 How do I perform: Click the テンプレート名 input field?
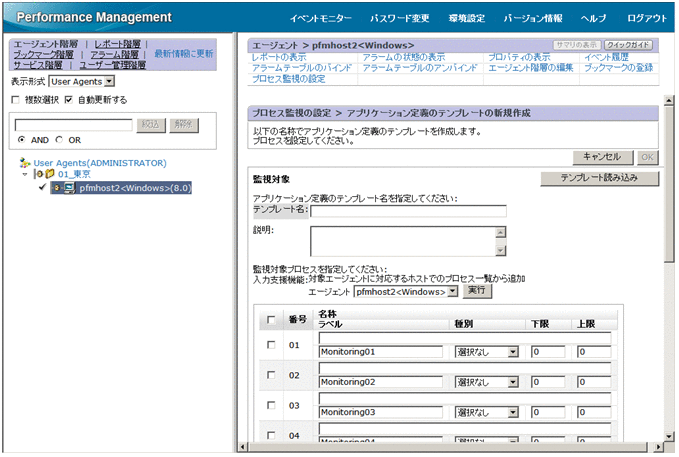408,211
